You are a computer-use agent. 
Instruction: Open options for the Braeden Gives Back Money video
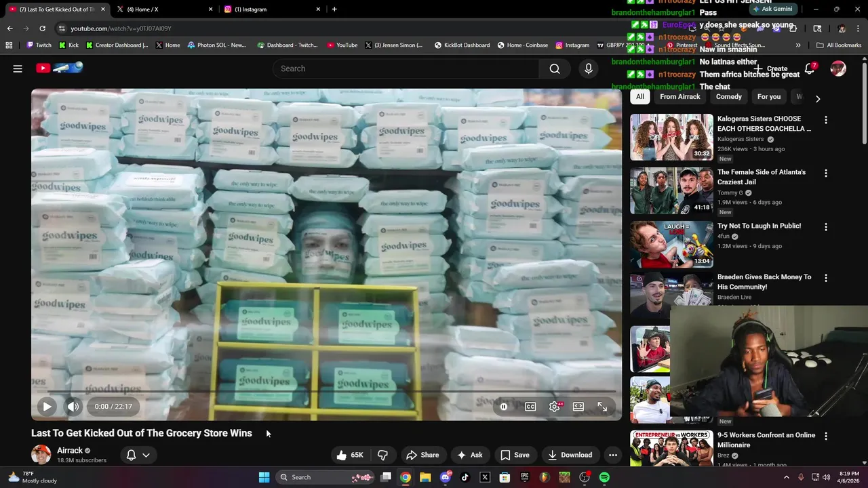pyautogui.click(x=826, y=278)
